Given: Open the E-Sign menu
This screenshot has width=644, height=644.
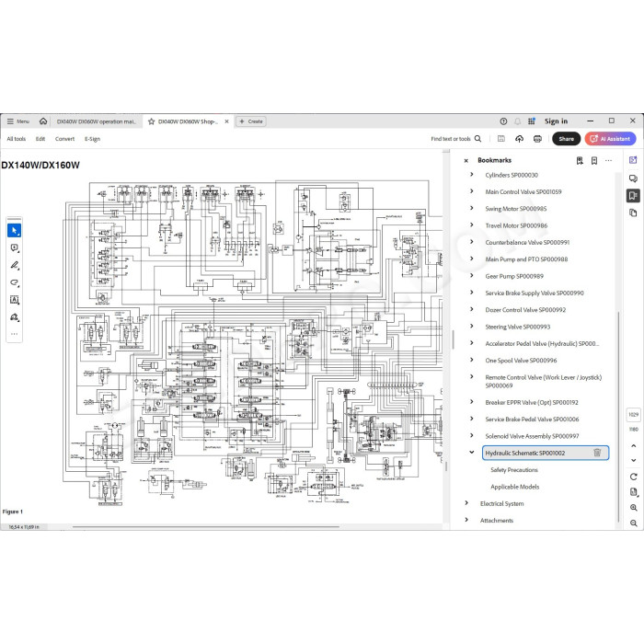Looking at the screenshot, I should pos(92,139).
